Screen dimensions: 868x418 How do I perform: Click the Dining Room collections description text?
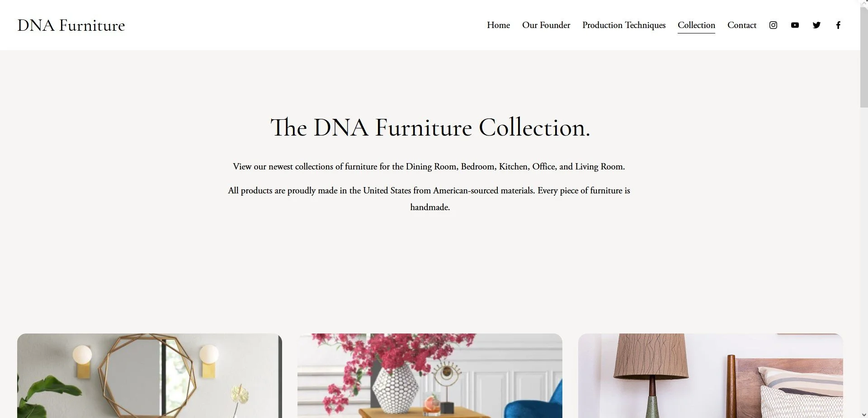pyautogui.click(x=429, y=166)
